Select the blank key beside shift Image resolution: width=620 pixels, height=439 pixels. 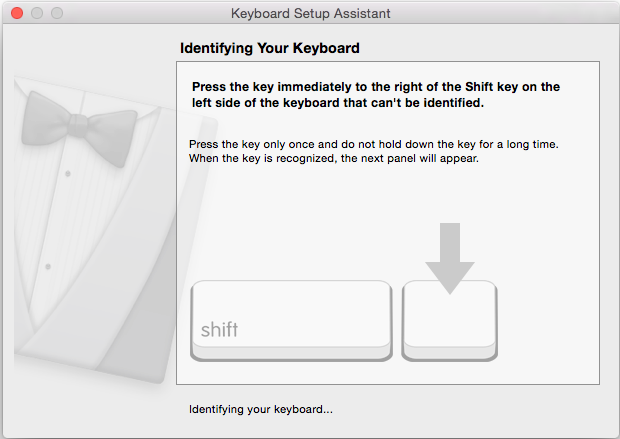click(449, 321)
